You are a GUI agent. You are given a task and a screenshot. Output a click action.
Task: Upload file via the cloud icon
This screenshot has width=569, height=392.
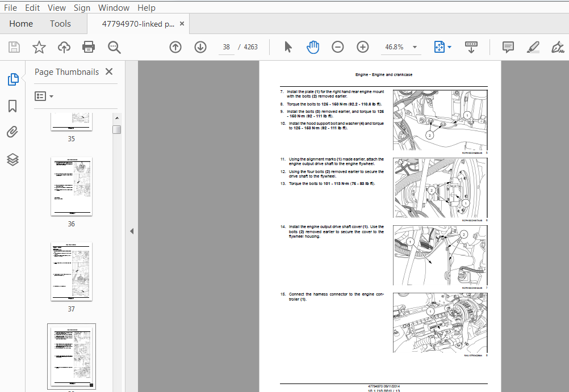(x=64, y=47)
